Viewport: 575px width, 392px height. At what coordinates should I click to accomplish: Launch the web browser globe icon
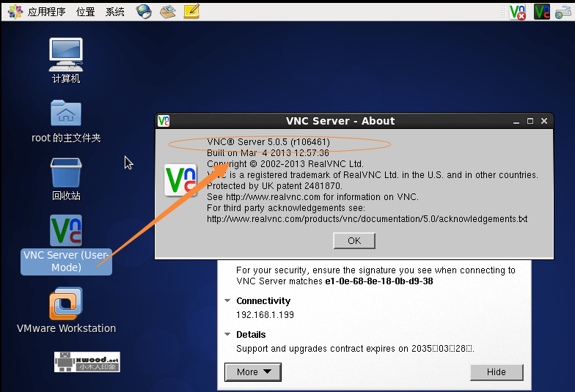(x=144, y=12)
